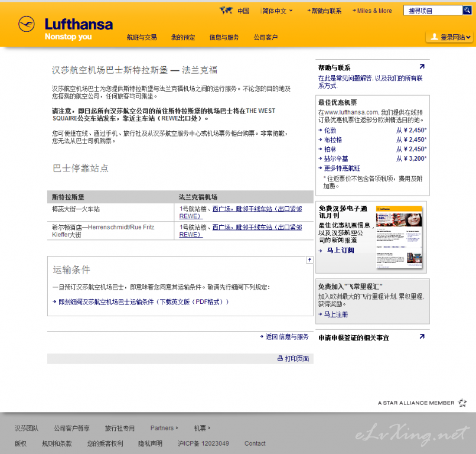Open stop link in 希尔顿酒店 row

pyautogui.click(x=240, y=231)
